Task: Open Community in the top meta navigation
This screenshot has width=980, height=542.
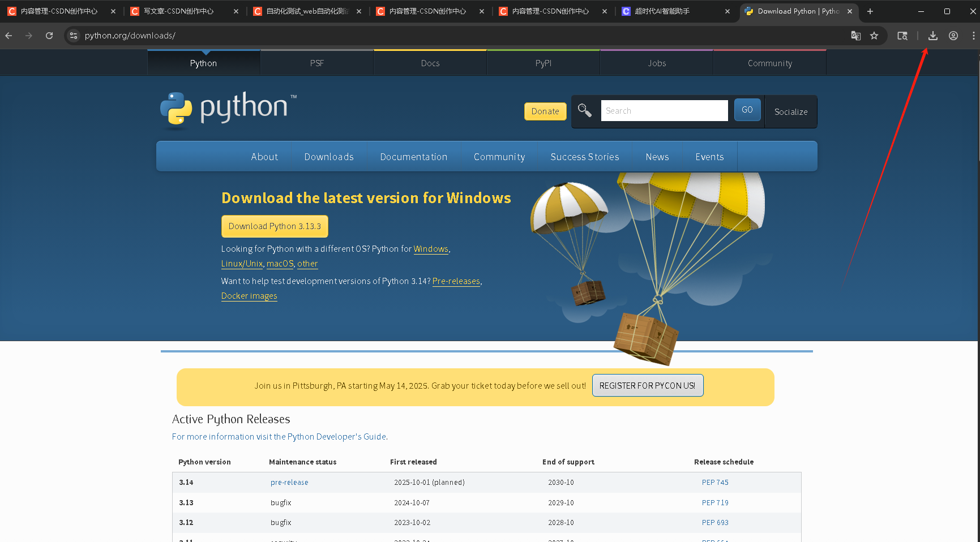Action: coord(770,63)
